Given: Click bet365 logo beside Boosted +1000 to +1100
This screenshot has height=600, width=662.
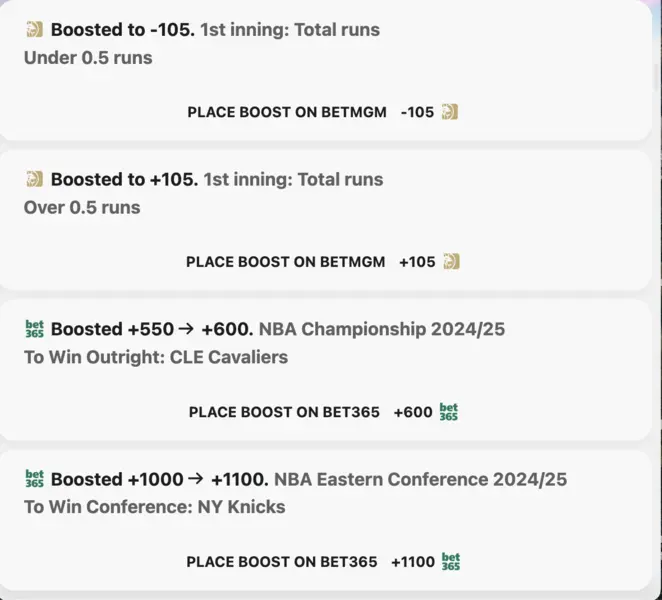Looking at the screenshot, I should [x=34, y=479].
